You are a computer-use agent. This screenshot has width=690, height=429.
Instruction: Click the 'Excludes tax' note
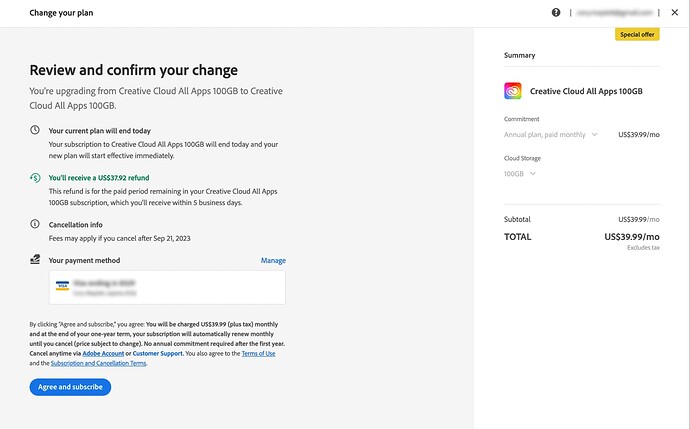point(643,248)
